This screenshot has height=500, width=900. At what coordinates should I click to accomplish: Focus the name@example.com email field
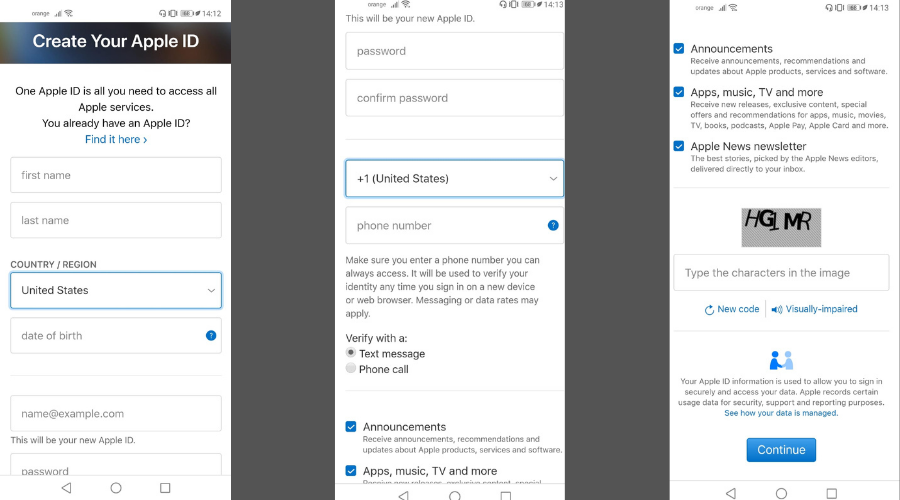[x=116, y=413]
